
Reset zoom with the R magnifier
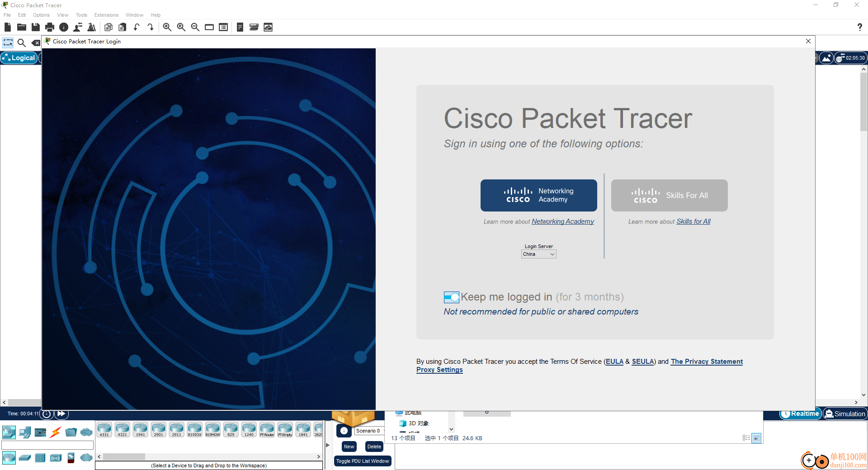(181, 27)
